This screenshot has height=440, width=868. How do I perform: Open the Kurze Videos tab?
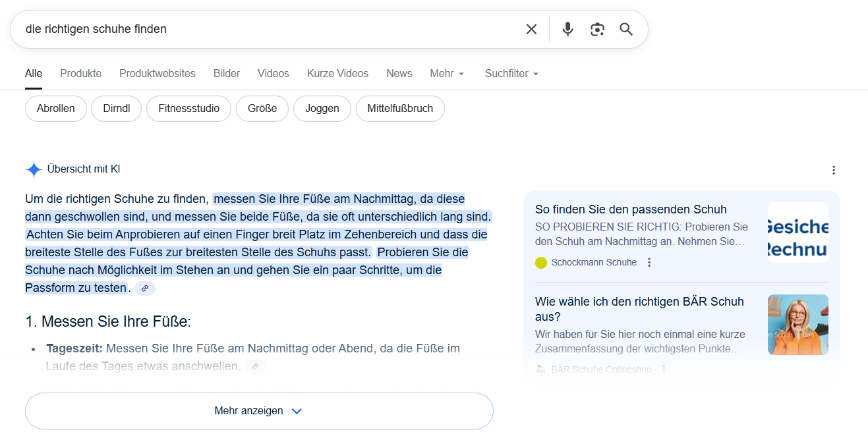pos(337,74)
